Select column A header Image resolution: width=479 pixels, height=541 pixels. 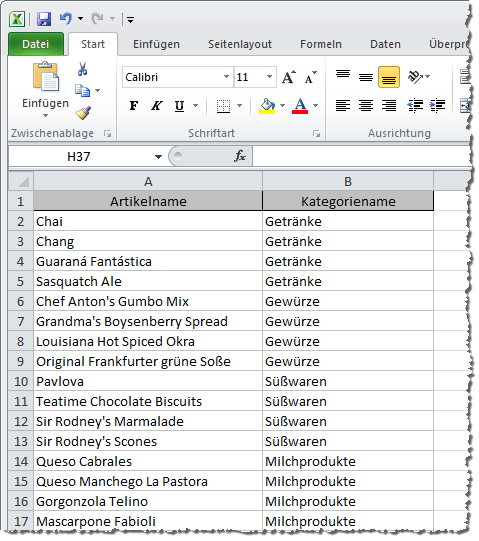[148, 181]
